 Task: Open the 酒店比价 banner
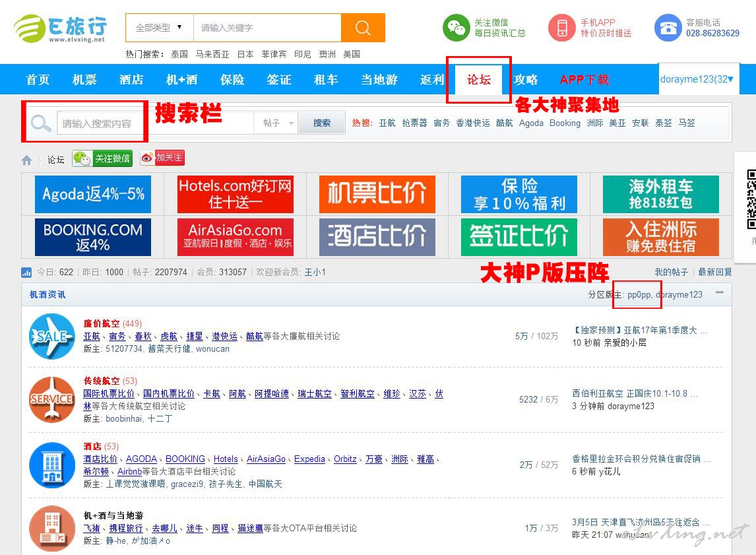click(x=377, y=237)
